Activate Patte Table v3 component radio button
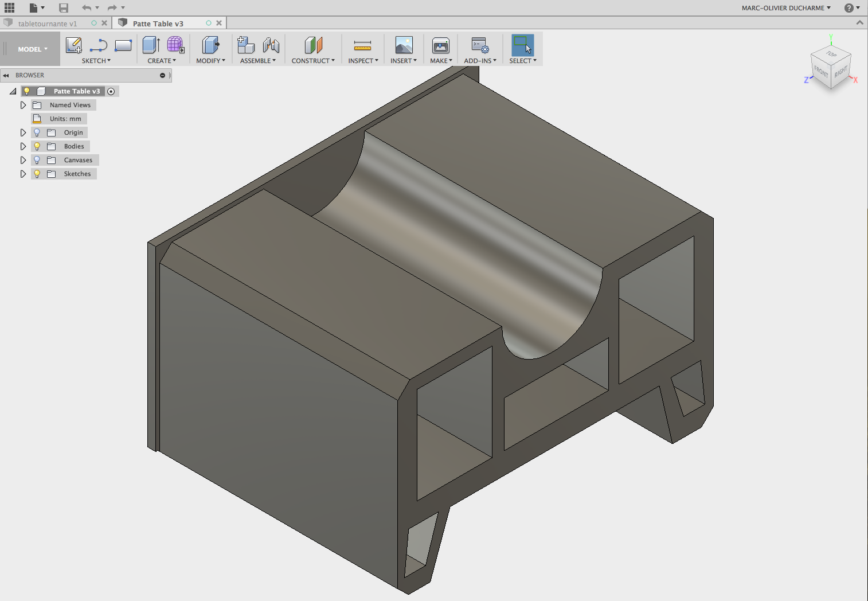 [111, 91]
